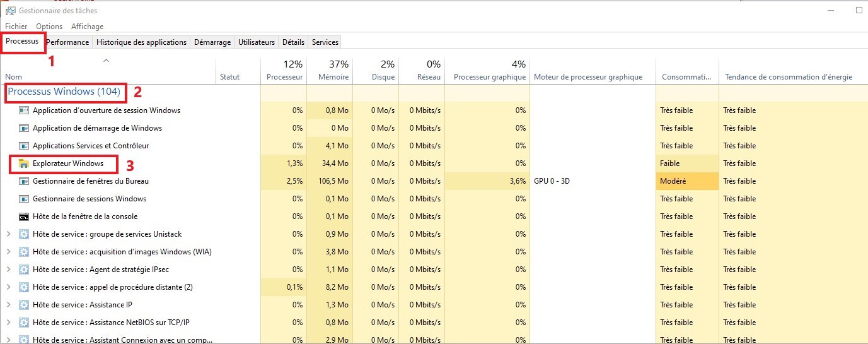Click the Application de démarrage de Windows icon
868x344 pixels.
pos(24,128)
